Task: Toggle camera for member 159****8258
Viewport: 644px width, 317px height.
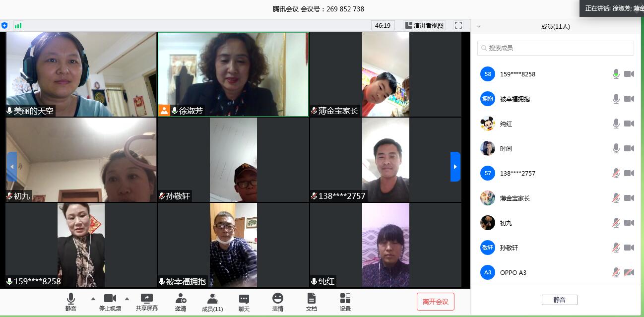Action: (629, 74)
